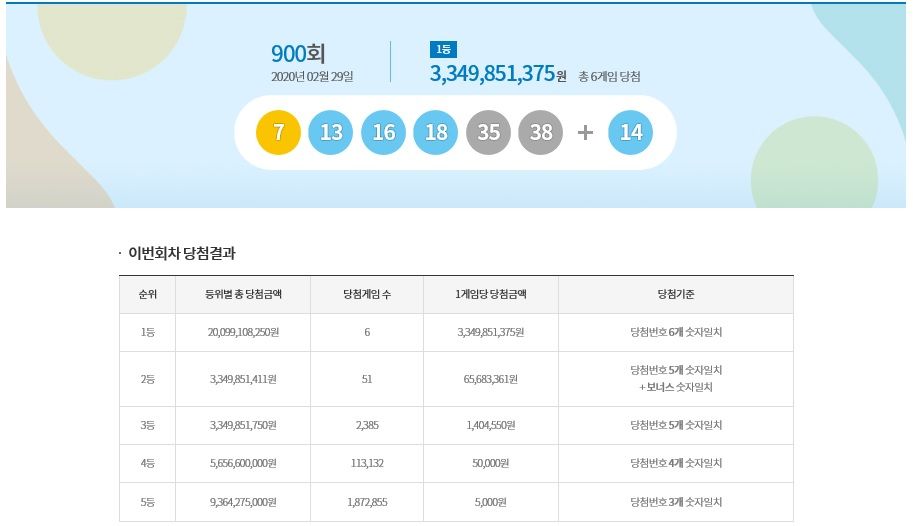The image size is (913, 526).
Task: Select the gray number 35 ball
Action: (x=488, y=133)
